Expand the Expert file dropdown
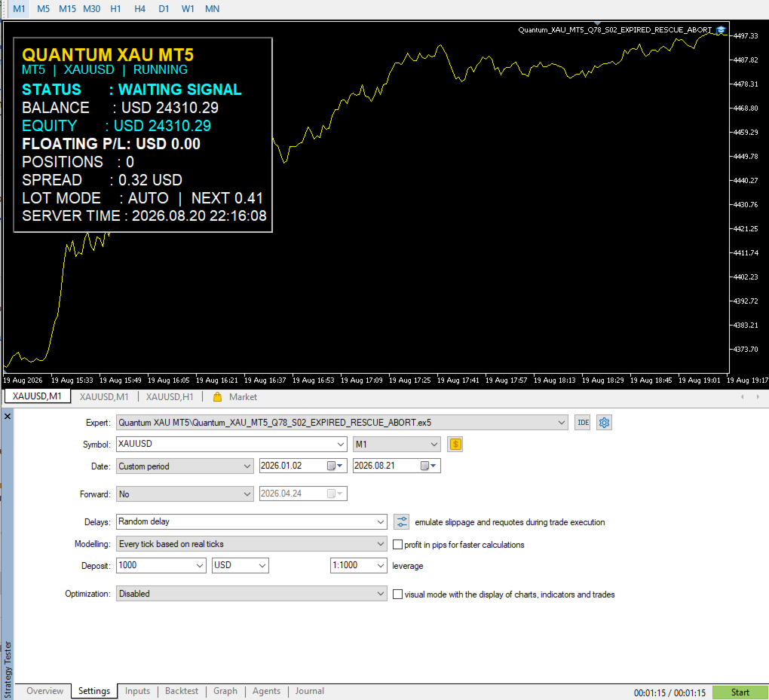This screenshot has width=769, height=700. click(562, 423)
